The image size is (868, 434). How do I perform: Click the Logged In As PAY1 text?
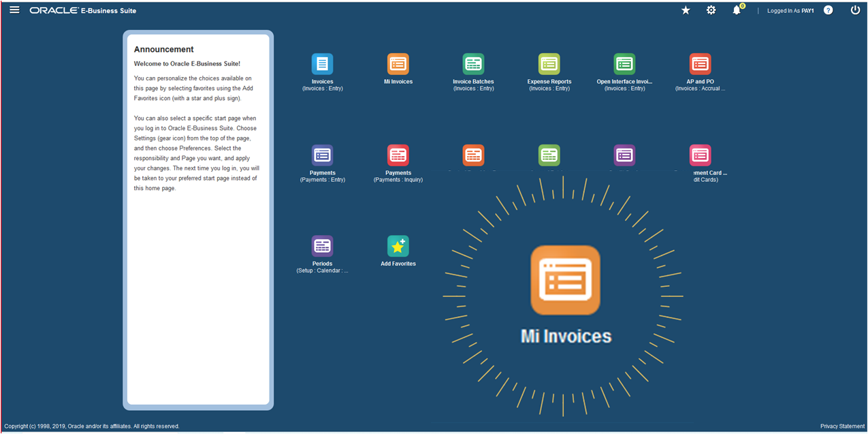(790, 11)
